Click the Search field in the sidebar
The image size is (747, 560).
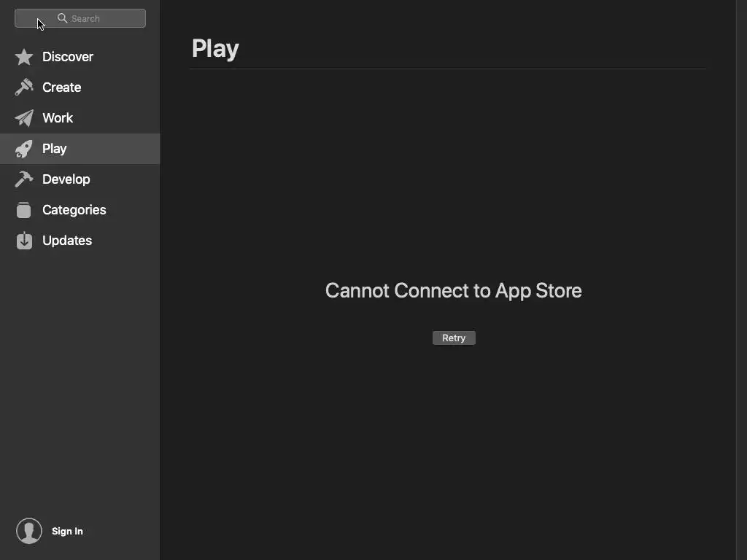pyautogui.click(x=80, y=18)
